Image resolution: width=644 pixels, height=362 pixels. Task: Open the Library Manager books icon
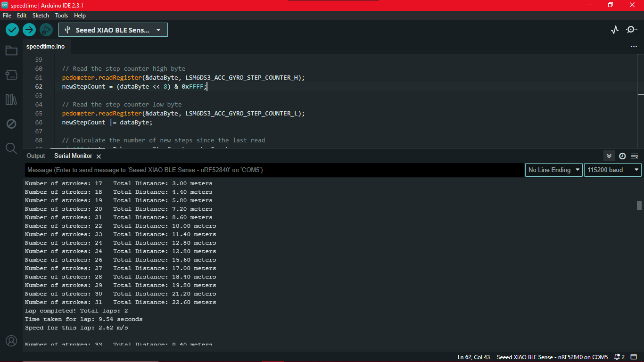click(x=11, y=99)
